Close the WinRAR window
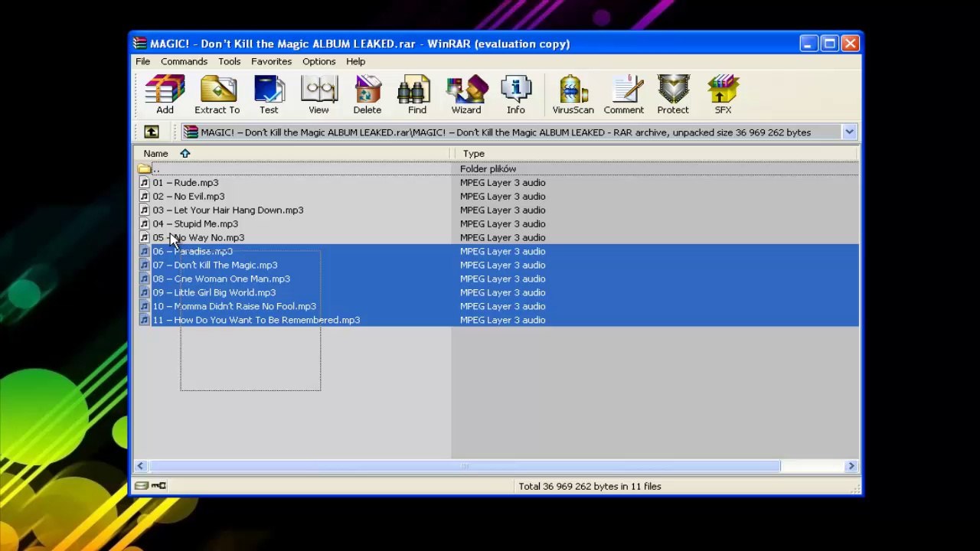980x551 pixels. tap(851, 44)
